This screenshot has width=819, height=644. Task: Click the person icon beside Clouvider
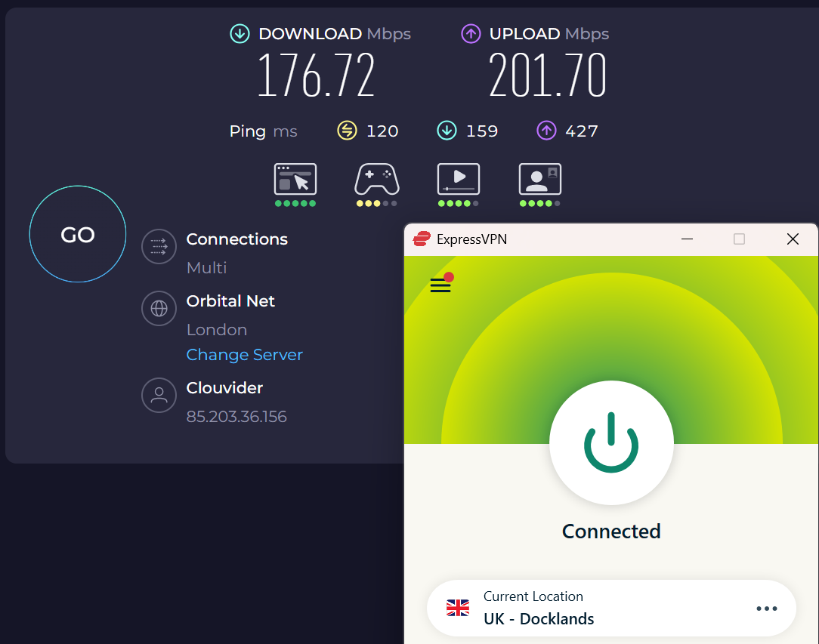pos(159,395)
